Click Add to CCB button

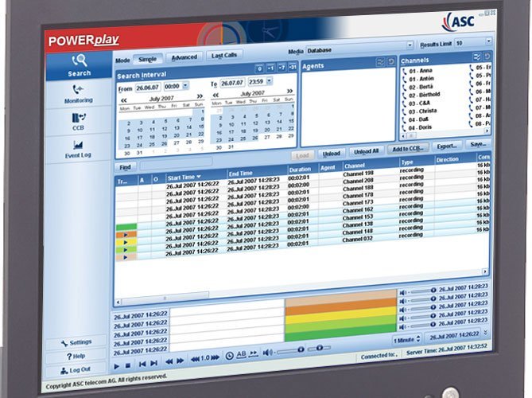tap(408, 149)
